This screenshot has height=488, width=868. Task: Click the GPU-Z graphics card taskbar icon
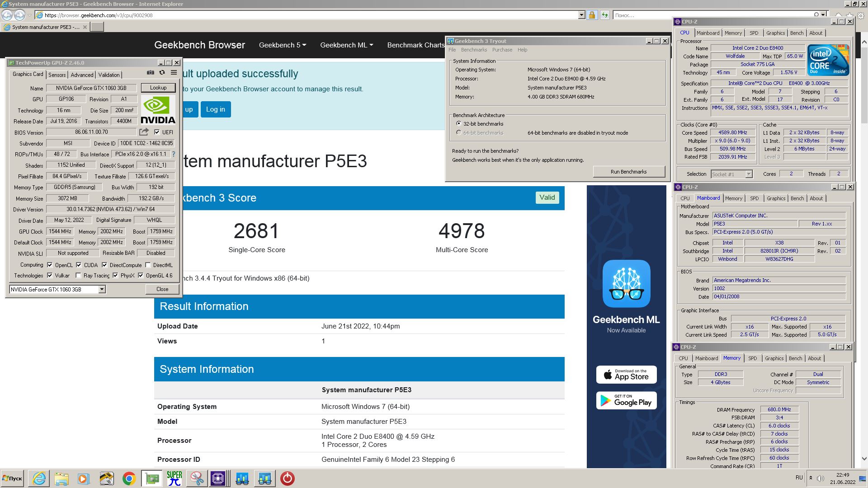(x=152, y=479)
